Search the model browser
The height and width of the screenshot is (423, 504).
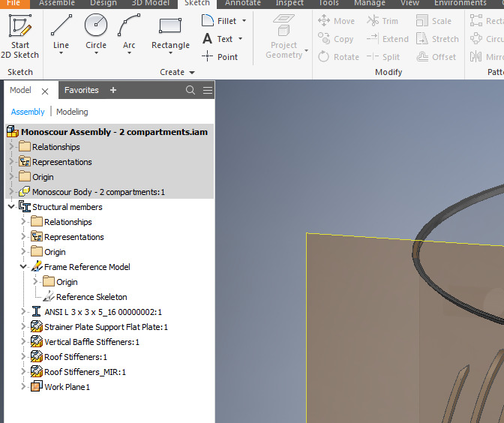[x=190, y=90]
